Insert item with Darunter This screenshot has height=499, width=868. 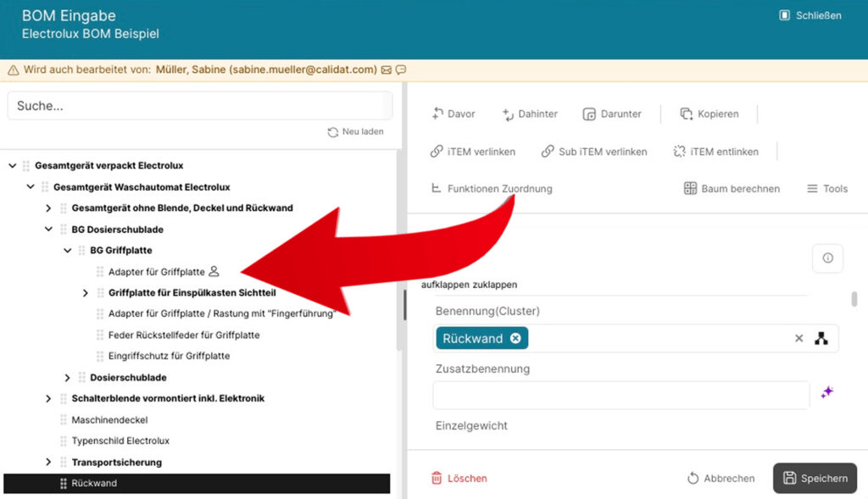point(612,114)
